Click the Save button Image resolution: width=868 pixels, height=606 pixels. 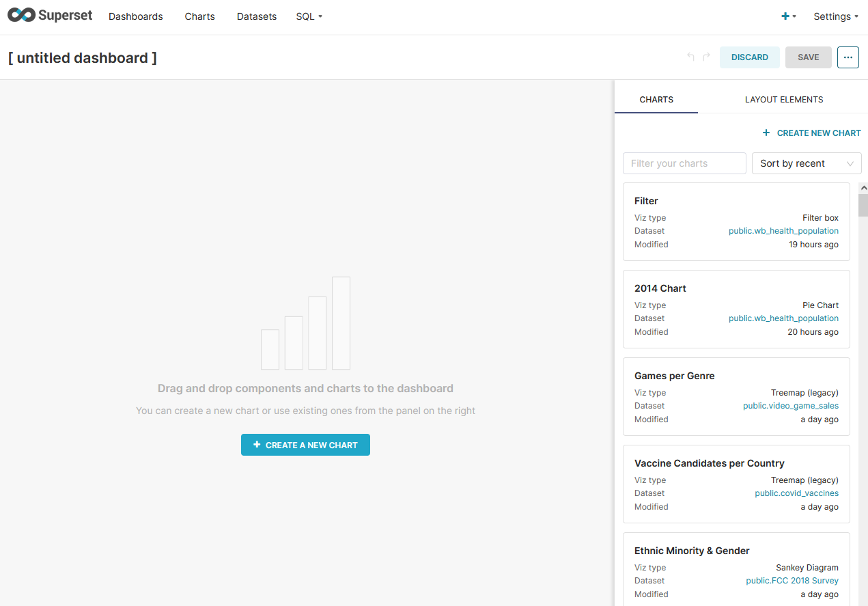[x=808, y=57]
